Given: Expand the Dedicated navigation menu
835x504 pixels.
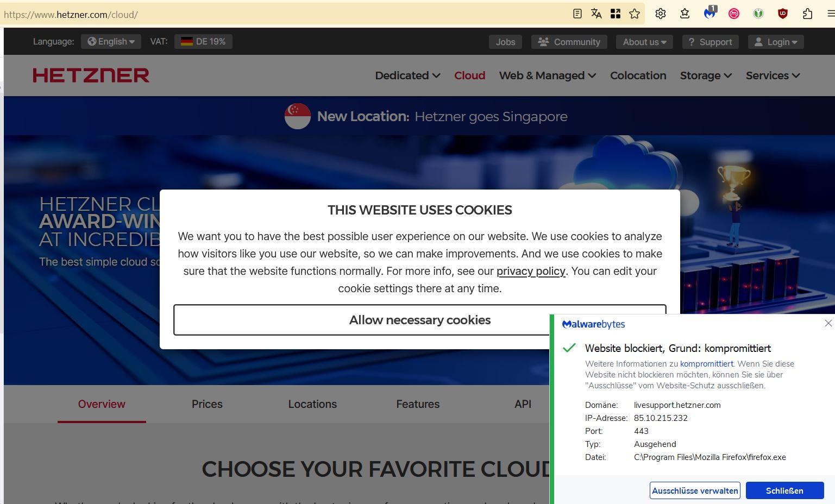Looking at the screenshot, I should (407, 75).
